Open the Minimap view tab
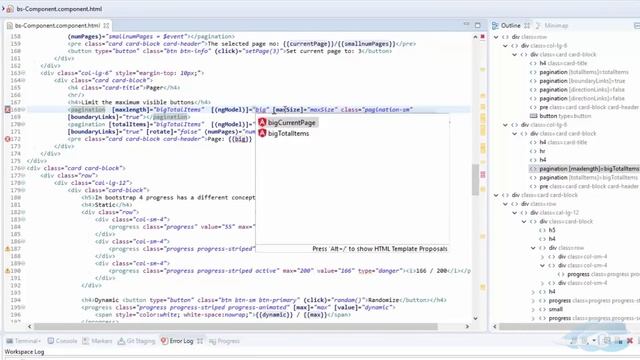Image resolution: width=640 pixels, height=360 pixels. tap(556, 25)
